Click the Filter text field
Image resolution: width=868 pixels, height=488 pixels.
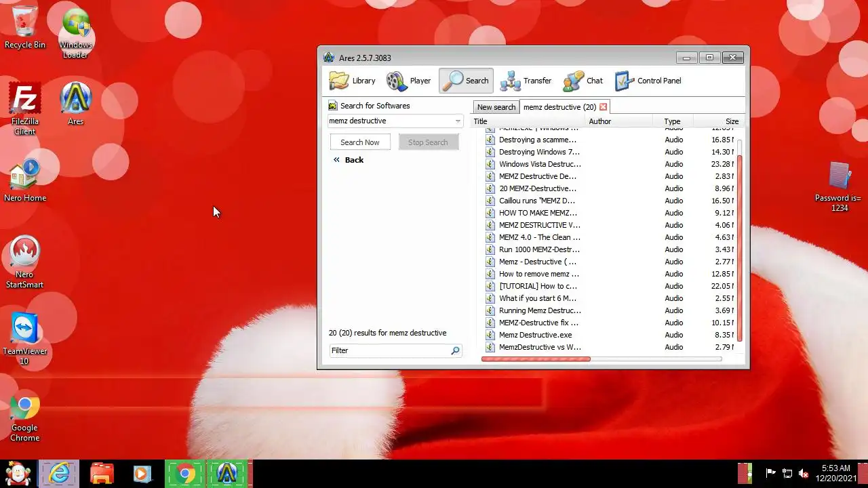389,350
